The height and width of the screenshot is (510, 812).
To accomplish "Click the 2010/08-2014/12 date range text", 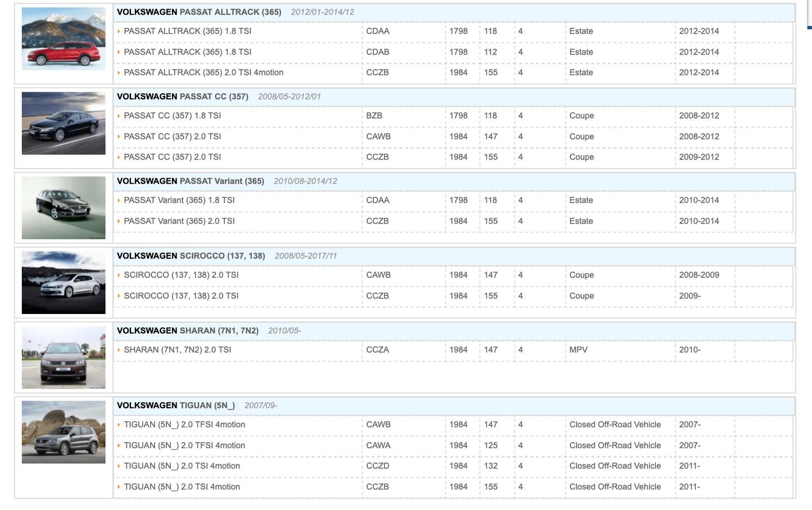I will [x=305, y=181].
